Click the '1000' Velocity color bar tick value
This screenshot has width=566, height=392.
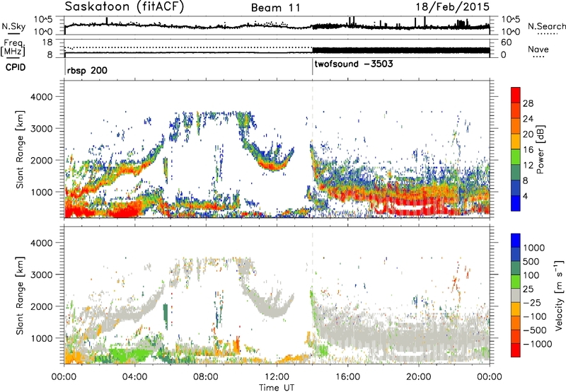coord(533,248)
